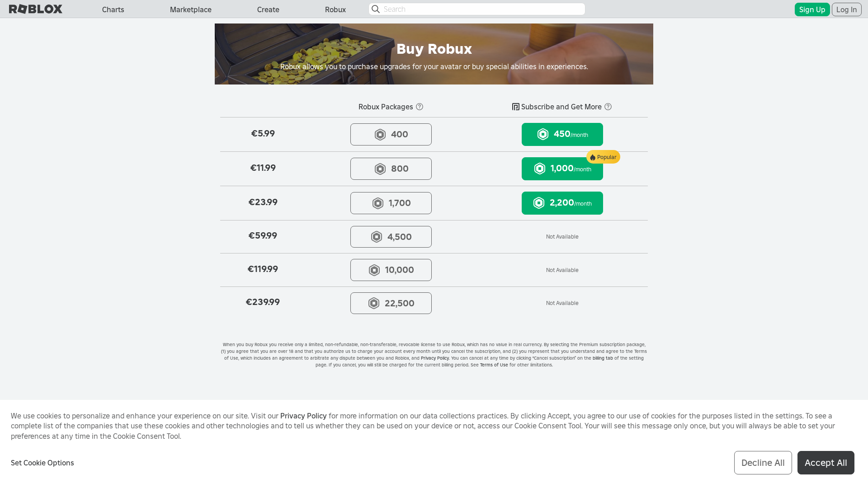Click the search magnifier icon
868x488 pixels.
375,9
